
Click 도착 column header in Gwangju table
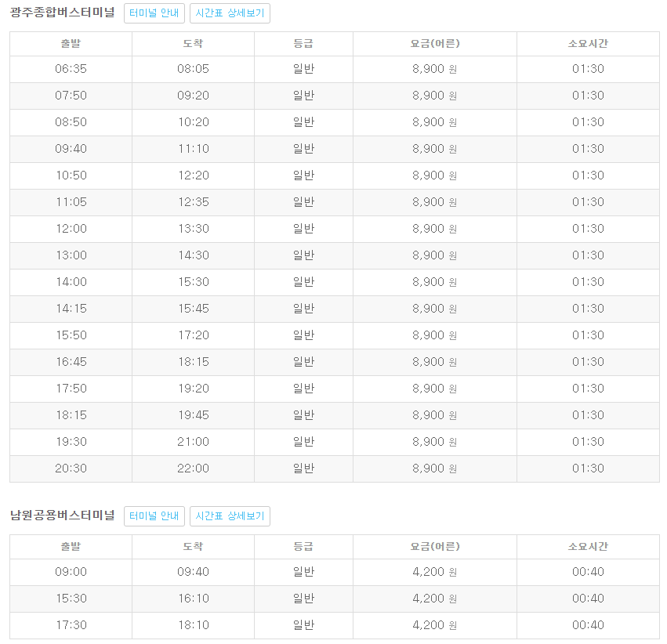point(193,44)
